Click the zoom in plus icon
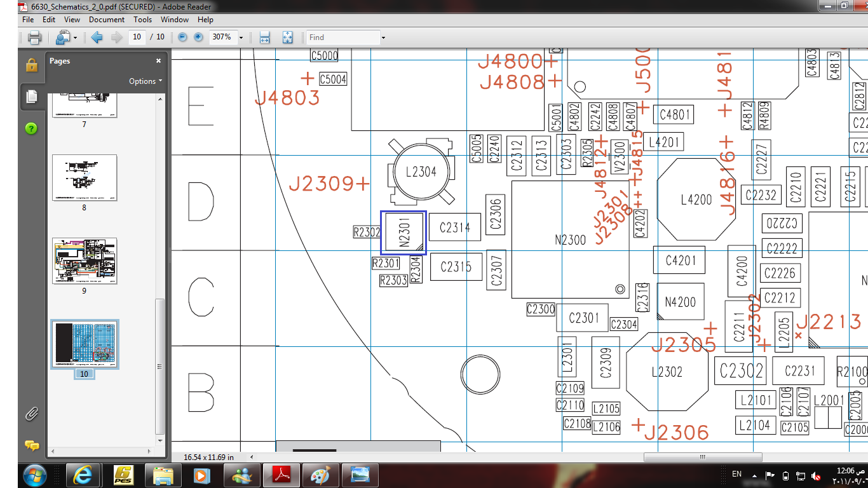 tap(198, 37)
